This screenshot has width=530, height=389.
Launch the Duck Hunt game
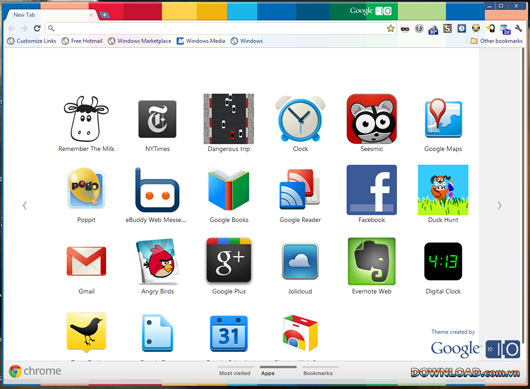tap(443, 190)
